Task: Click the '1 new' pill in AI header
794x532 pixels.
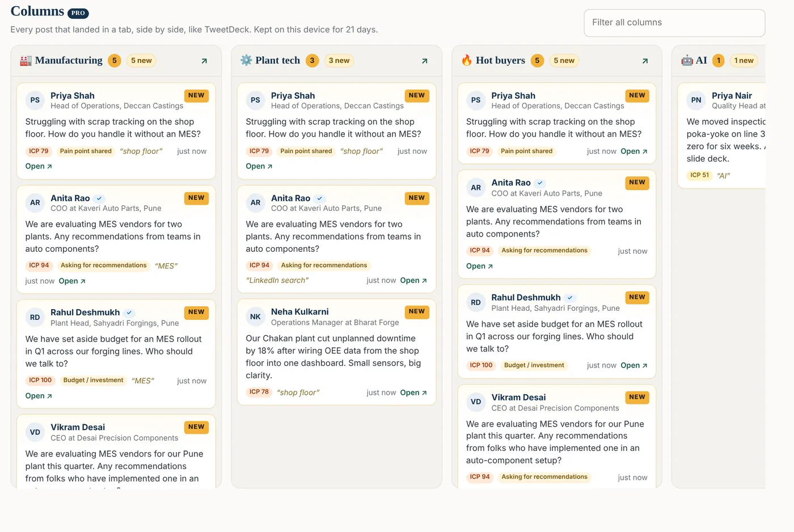Action: [x=744, y=61]
